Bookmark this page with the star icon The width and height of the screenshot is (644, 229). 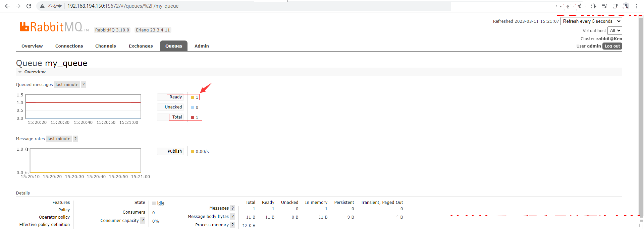click(x=580, y=6)
